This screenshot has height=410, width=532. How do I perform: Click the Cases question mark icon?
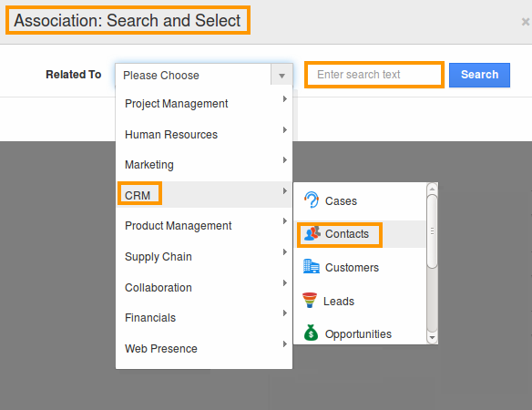click(x=312, y=200)
